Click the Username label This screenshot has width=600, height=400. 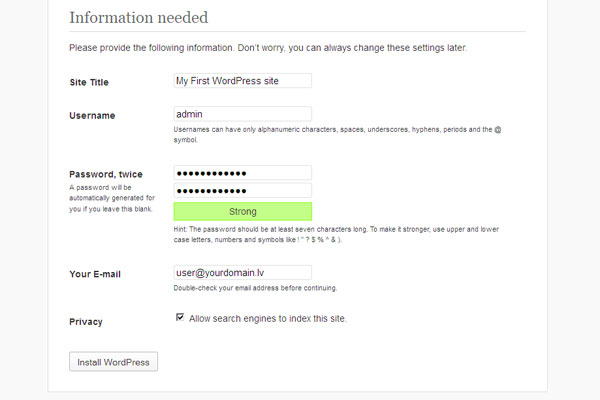92,116
